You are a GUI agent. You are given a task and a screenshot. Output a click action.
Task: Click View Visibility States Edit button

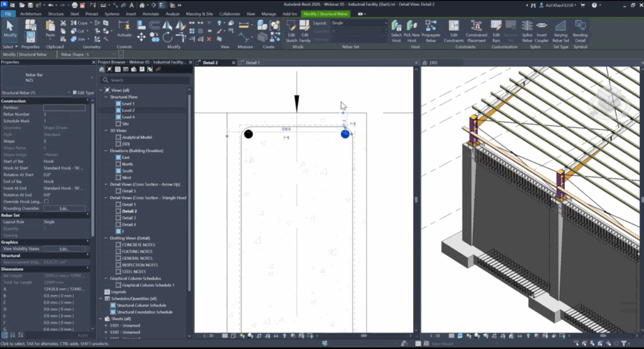tap(65, 249)
